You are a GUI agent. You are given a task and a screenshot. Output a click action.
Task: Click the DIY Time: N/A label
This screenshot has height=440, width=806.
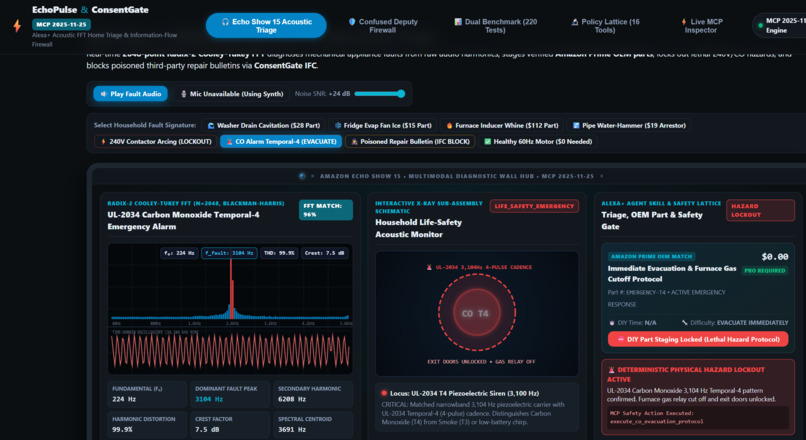click(632, 323)
